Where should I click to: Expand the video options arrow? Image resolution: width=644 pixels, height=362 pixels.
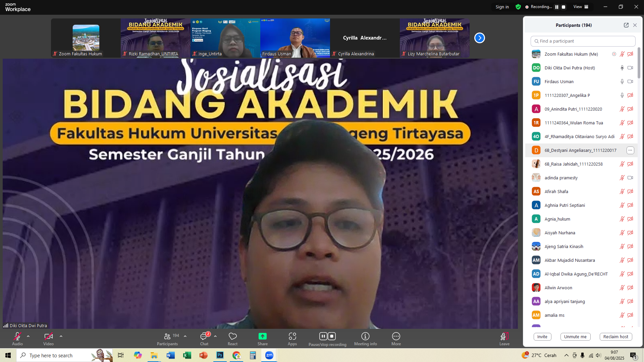tap(61, 336)
